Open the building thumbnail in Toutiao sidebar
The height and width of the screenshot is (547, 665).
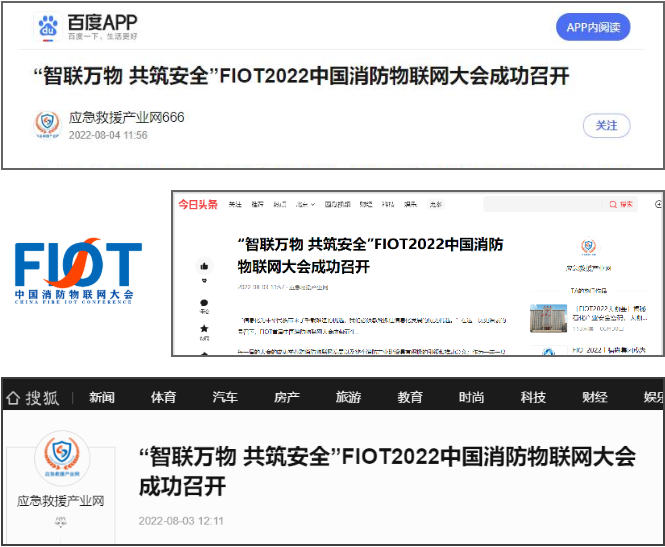click(x=548, y=318)
